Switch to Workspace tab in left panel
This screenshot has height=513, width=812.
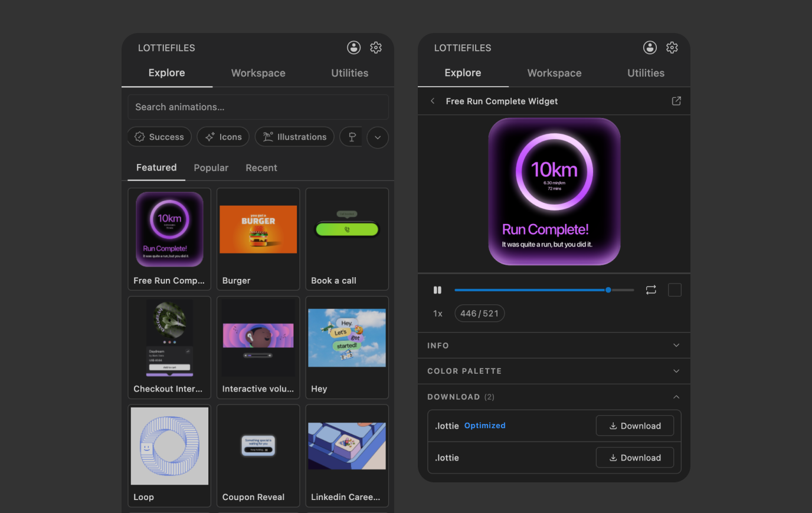(x=258, y=73)
